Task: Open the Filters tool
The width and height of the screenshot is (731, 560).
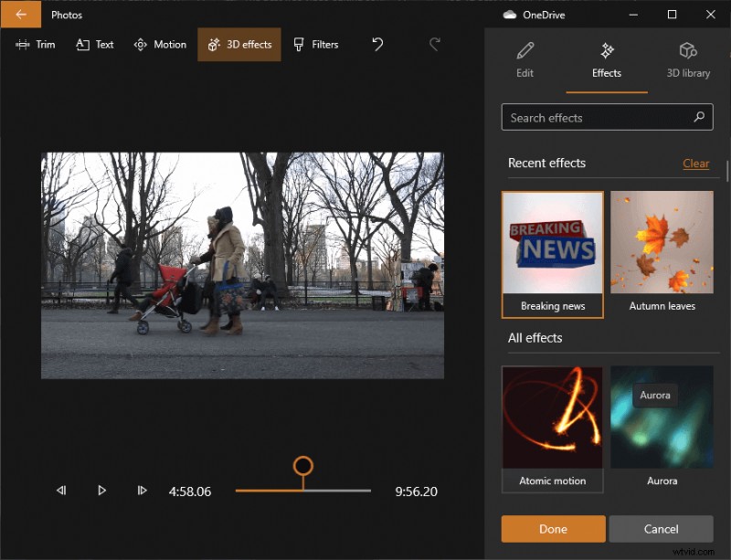Action: (315, 44)
